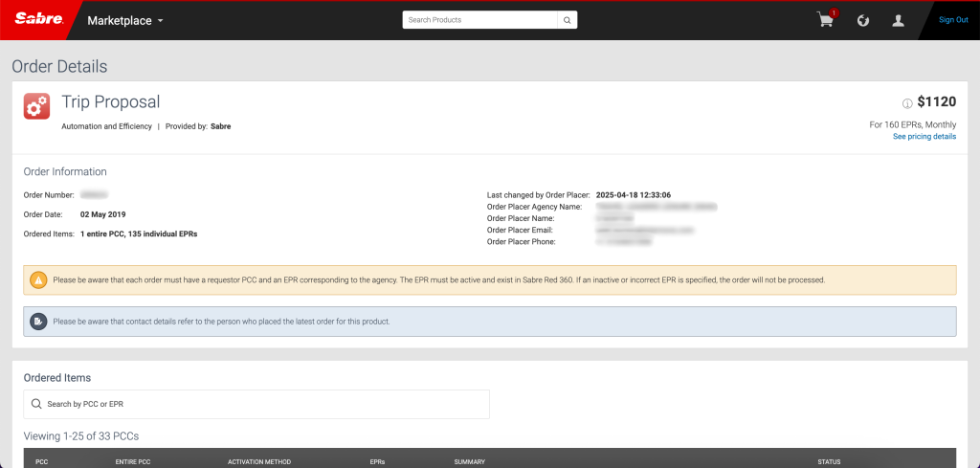Click the 'Automation and Efficiency' category text
Screen dimensions: 980x468
(x=107, y=126)
